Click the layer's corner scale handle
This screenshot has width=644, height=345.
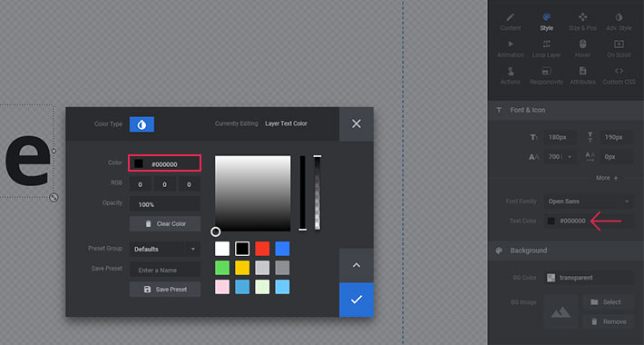point(54,198)
